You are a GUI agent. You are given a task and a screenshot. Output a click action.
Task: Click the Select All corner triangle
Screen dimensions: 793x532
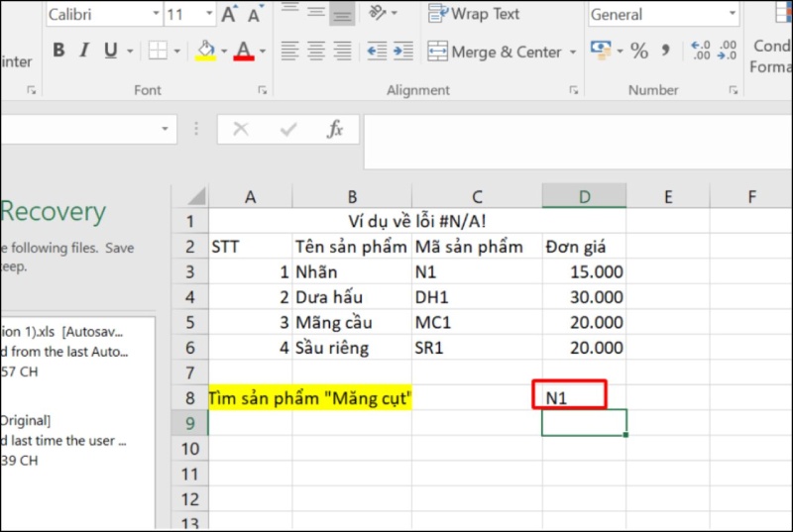(x=196, y=196)
